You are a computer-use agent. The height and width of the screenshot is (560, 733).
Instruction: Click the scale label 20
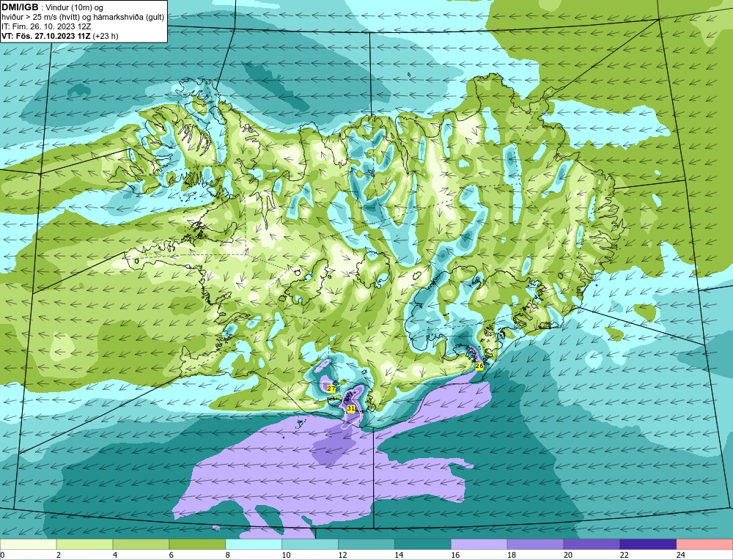point(567,555)
